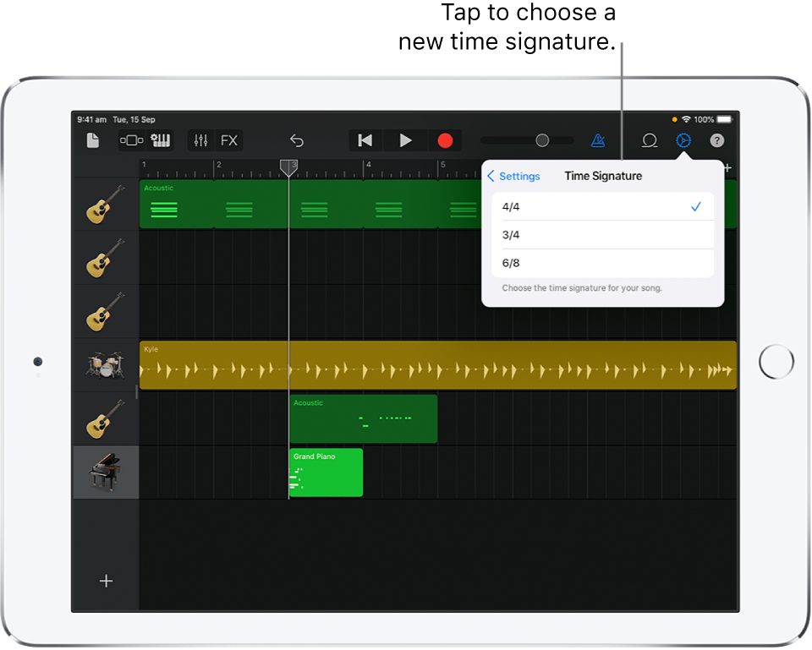The width and height of the screenshot is (812, 650).
Task: Open the Loop Browser
Action: [x=650, y=140]
